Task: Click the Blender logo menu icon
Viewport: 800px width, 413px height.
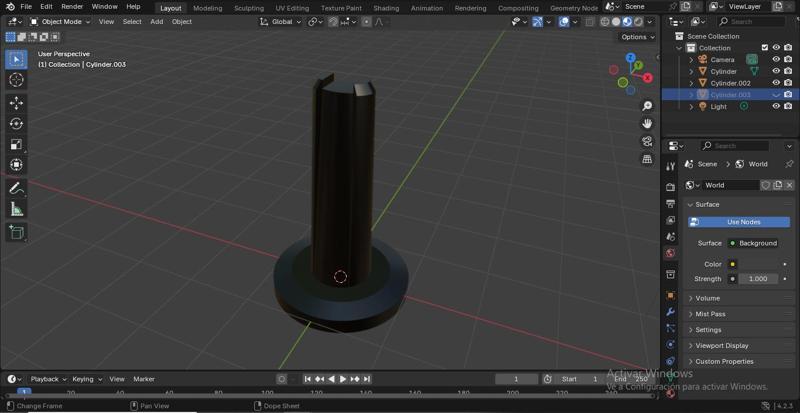Action: (x=10, y=7)
